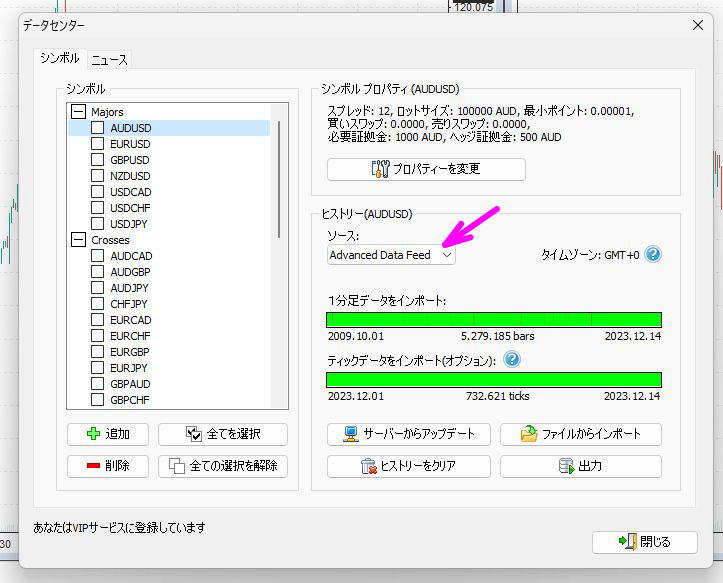Viewport: 723px width, 583px height.
Task: Tick the AUDCAD checkbox
Action: coord(97,256)
